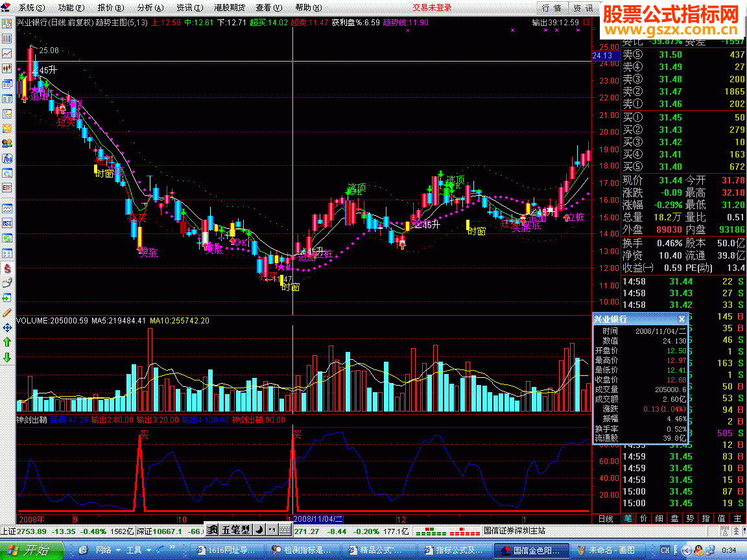This screenshot has width=747, height=560.
Task: Click the blue four-way move arrows icon
Action: click(7, 327)
